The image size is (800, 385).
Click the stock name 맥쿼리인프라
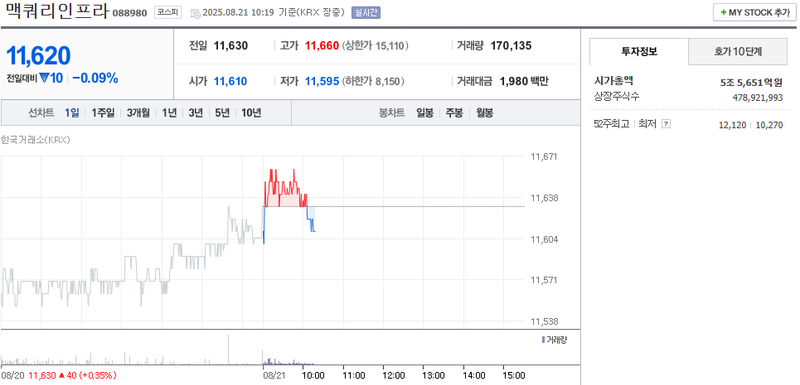57,12
